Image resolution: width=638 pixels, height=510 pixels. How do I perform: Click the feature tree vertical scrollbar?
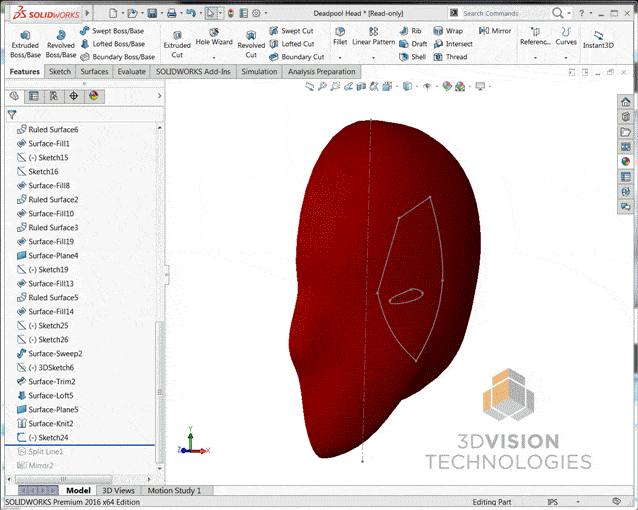point(160,393)
